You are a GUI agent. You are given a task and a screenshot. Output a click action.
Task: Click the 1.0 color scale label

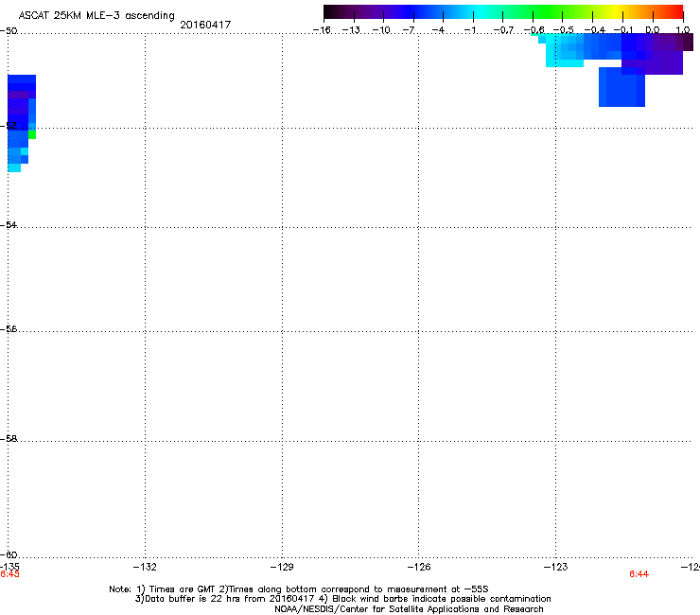683,30
